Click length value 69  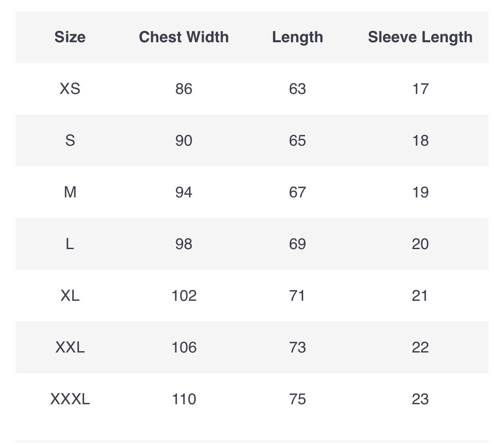(297, 244)
